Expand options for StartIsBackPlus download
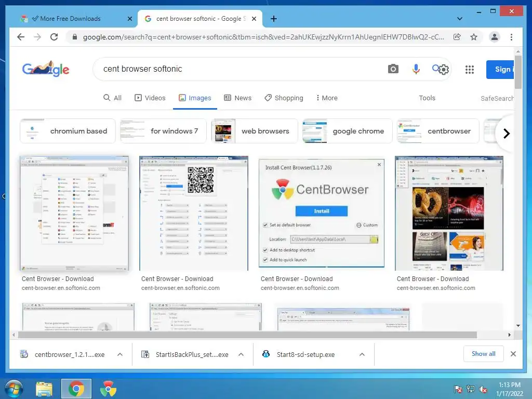Viewport: 532px width, 399px height. click(241, 354)
